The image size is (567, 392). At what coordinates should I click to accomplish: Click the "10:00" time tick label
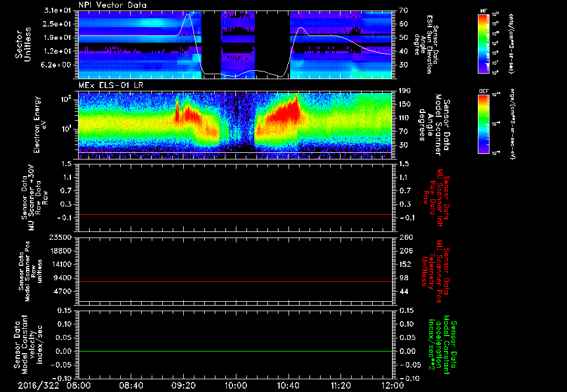click(236, 385)
